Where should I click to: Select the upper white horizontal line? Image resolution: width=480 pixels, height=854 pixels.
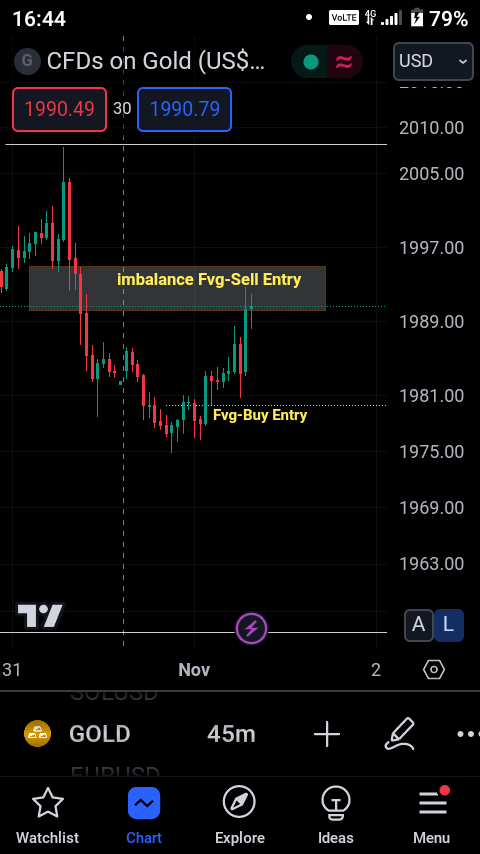196,145
